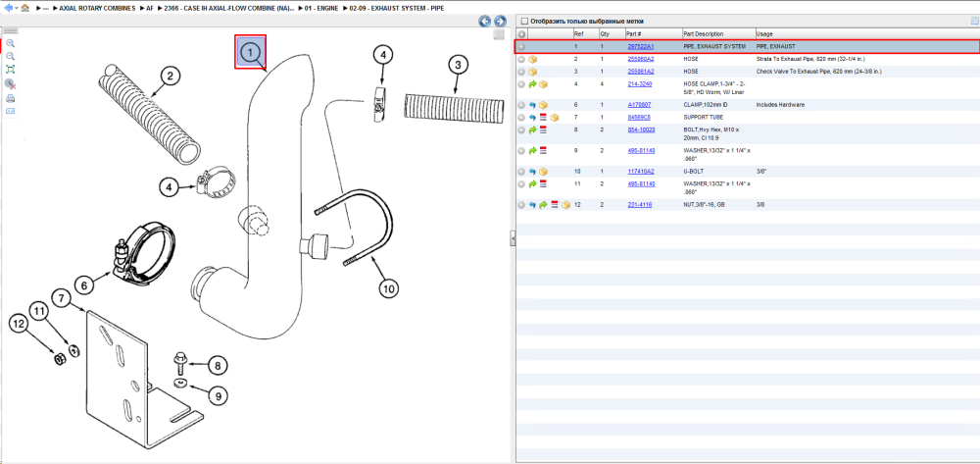Click the gray circle in the table header
This screenshot has height=464, width=980.
point(522,33)
